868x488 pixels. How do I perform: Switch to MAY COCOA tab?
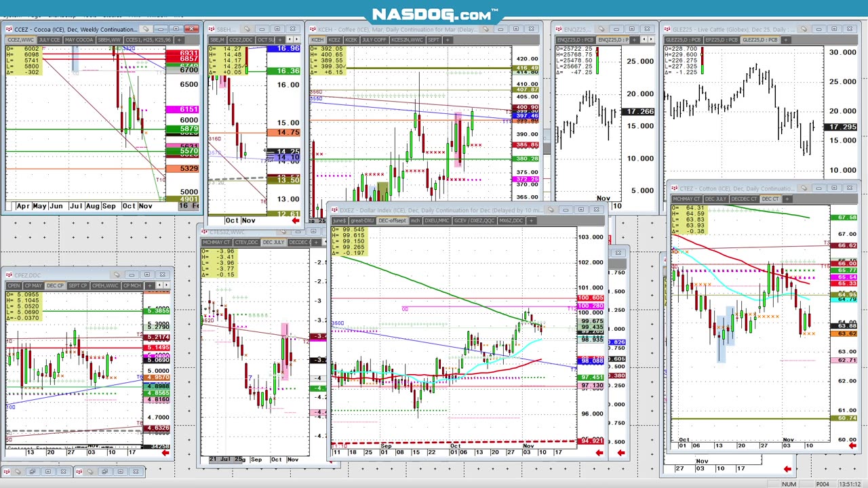coord(79,39)
